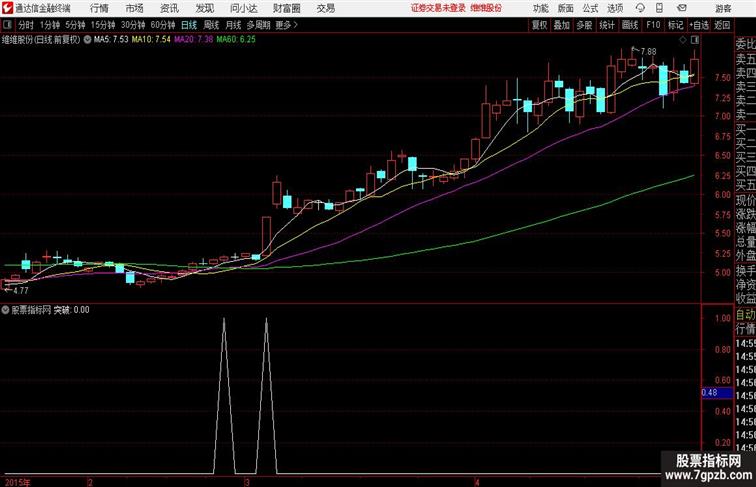Expand the main chart indicator dropdown circle
The width and height of the screenshot is (756, 487).
point(87,40)
